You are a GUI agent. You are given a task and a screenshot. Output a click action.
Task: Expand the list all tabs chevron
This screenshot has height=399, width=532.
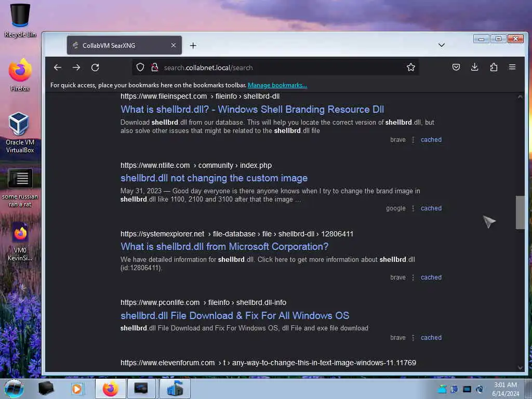coord(442,45)
